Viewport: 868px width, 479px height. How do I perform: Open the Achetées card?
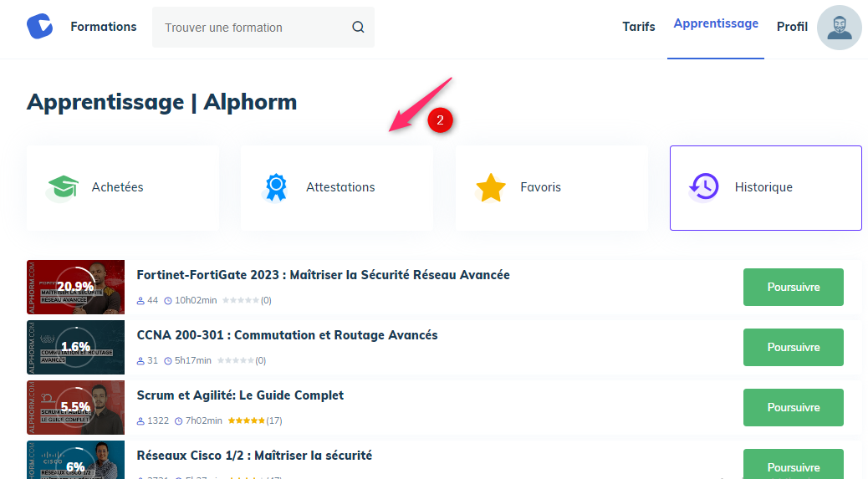[x=123, y=188]
